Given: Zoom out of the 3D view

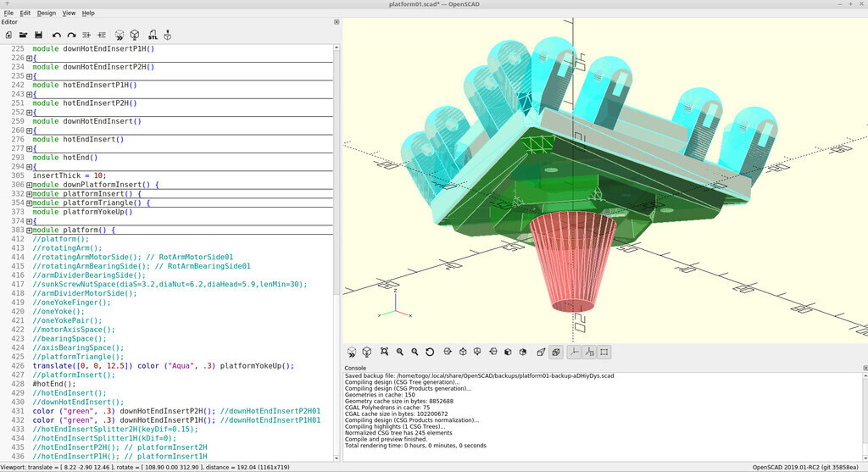Looking at the screenshot, I should tap(415, 352).
